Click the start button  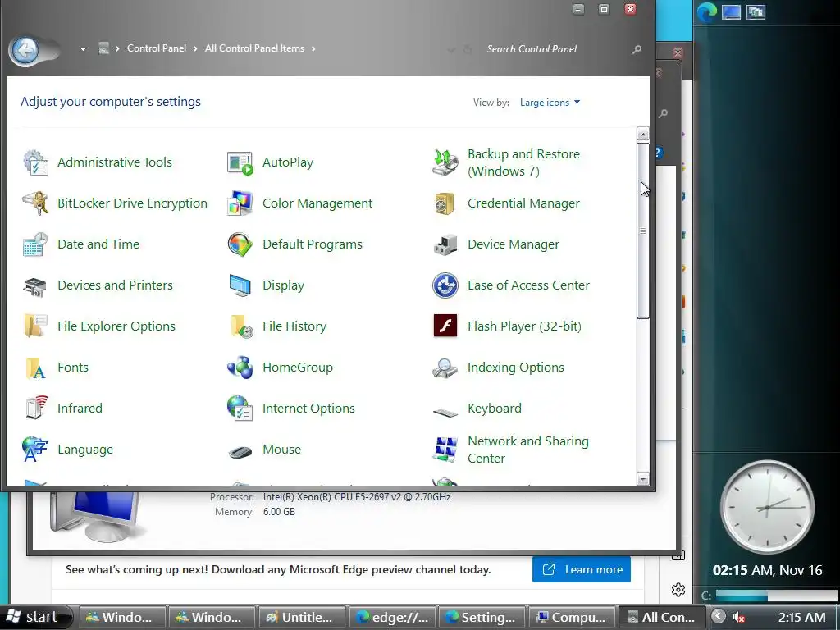tap(35, 617)
